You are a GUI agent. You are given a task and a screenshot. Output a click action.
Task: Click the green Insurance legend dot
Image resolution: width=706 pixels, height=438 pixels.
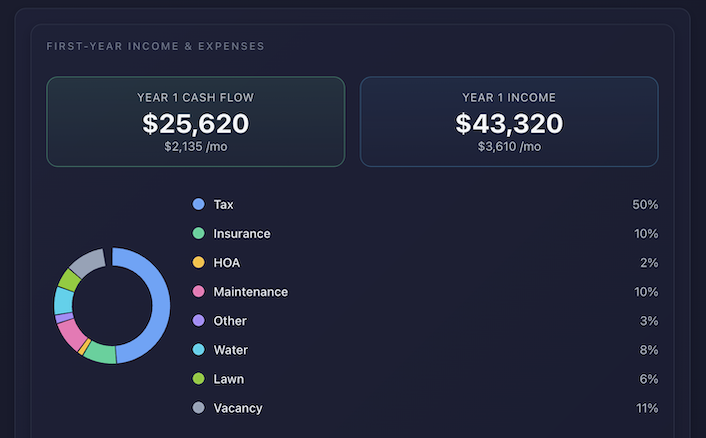click(198, 233)
